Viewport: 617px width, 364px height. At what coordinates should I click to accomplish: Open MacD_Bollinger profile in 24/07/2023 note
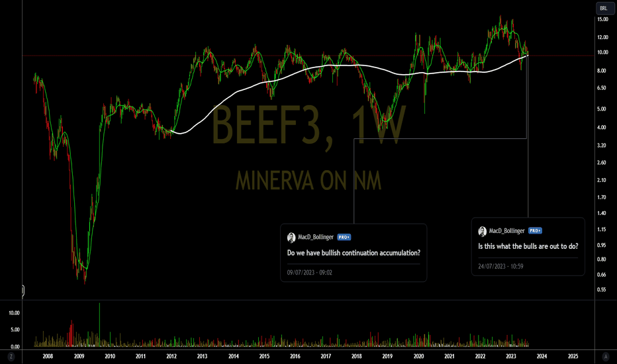click(x=507, y=230)
